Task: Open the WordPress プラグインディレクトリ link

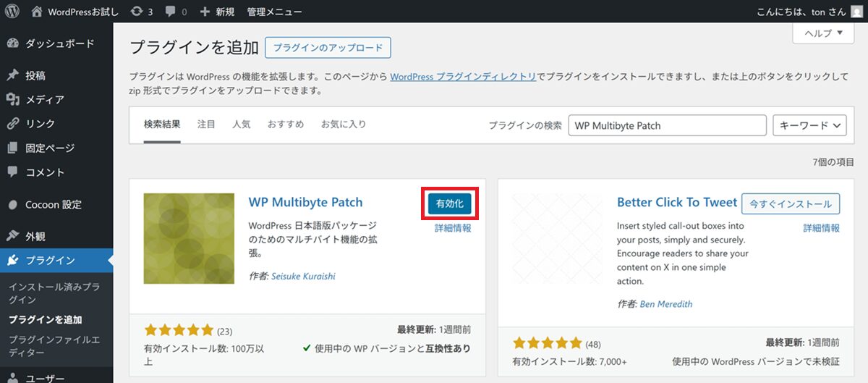Action: (x=463, y=76)
